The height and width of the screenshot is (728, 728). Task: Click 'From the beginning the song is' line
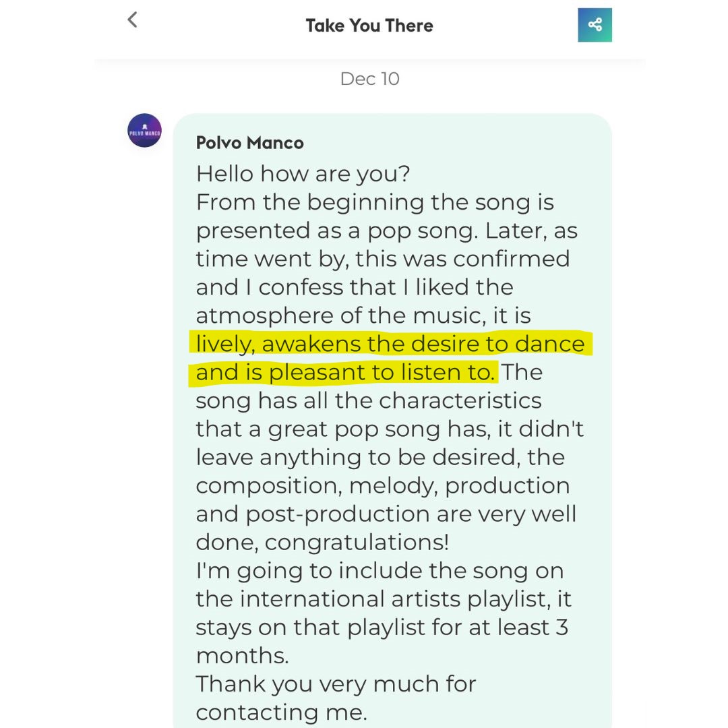[x=375, y=202]
